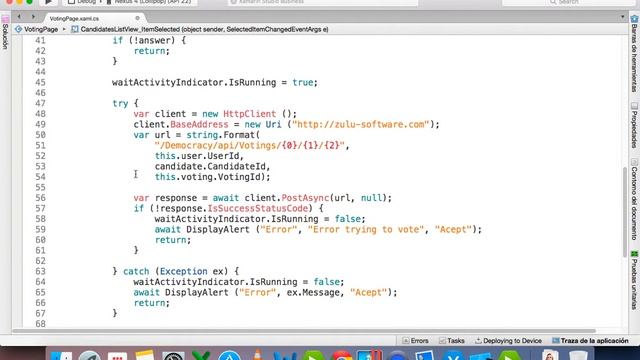Viewport: 640px width, 360px height.
Task: Navigate forward with the right arrow
Action: tap(33, 17)
